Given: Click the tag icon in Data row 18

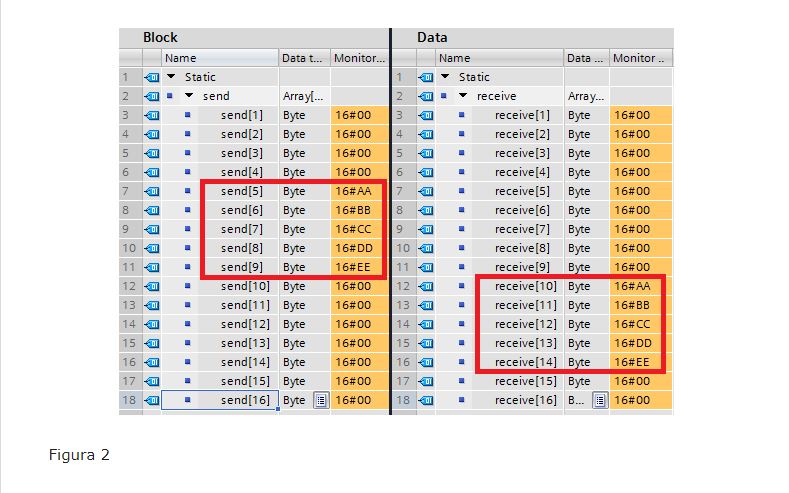Looking at the screenshot, I should point(426,400).
